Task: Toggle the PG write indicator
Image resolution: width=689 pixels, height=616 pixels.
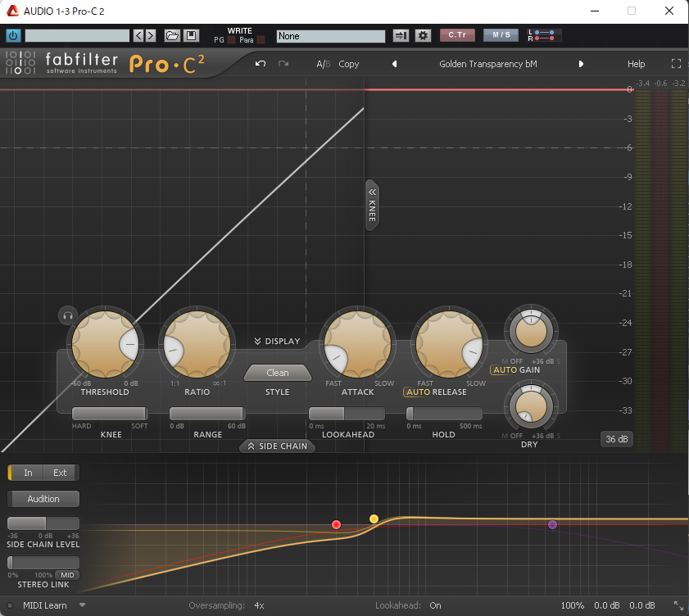Action: (231, 40)
